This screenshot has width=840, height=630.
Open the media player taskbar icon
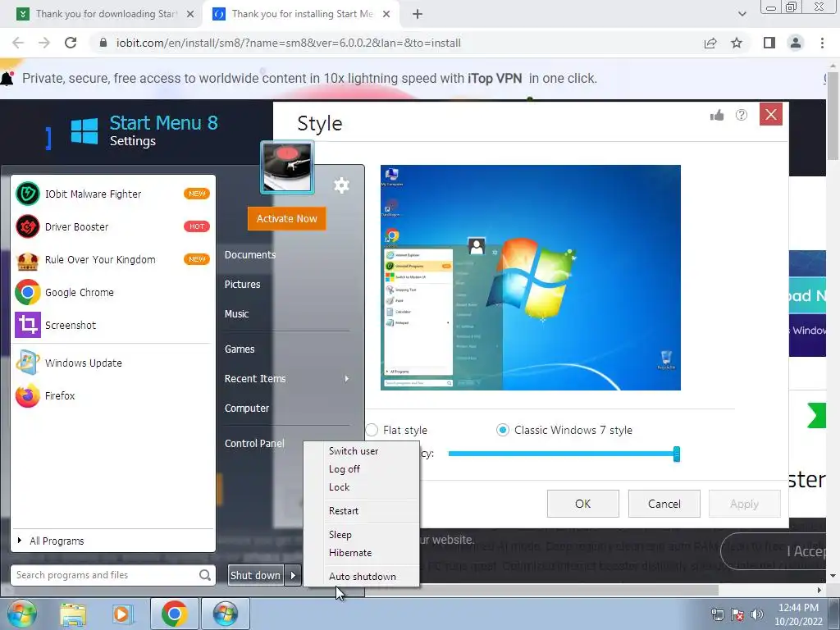[x=122, y=614]
